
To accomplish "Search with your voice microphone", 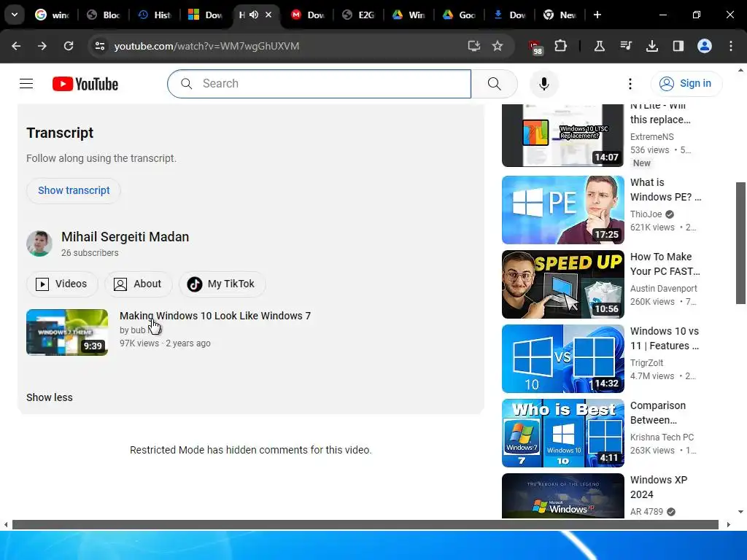I will click(x=543, y=84).
